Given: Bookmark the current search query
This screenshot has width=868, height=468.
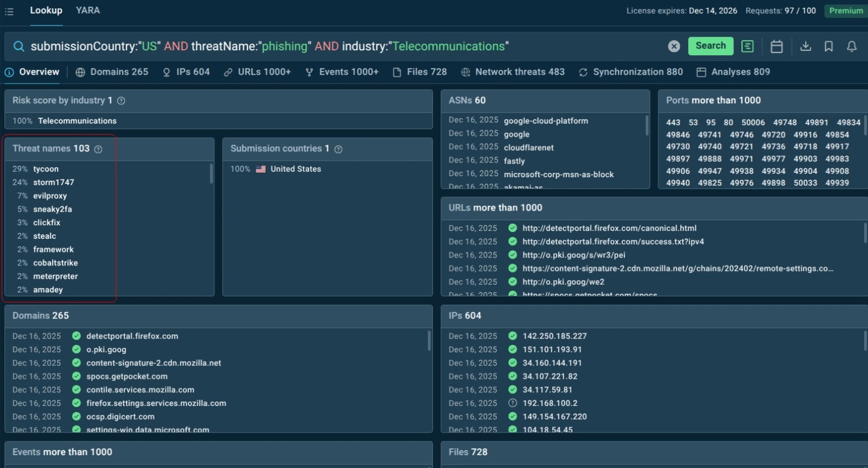Looking at the screenshot, I should coord(828,46).
